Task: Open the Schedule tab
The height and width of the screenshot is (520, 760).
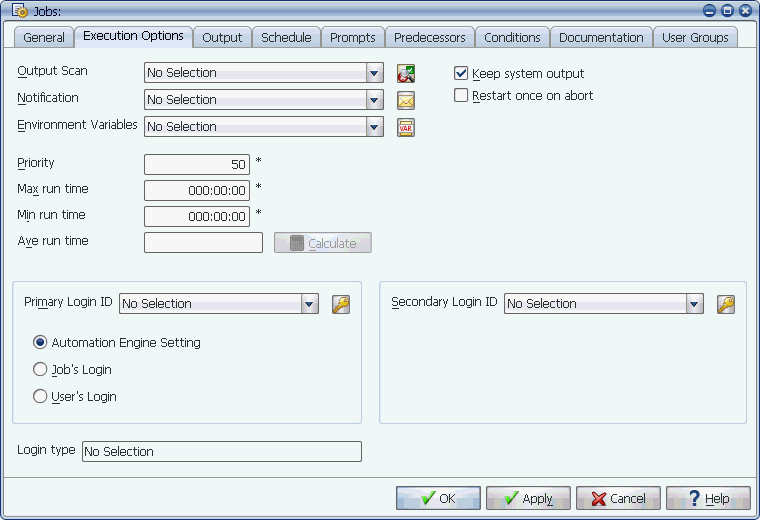Action: point(286,37)
